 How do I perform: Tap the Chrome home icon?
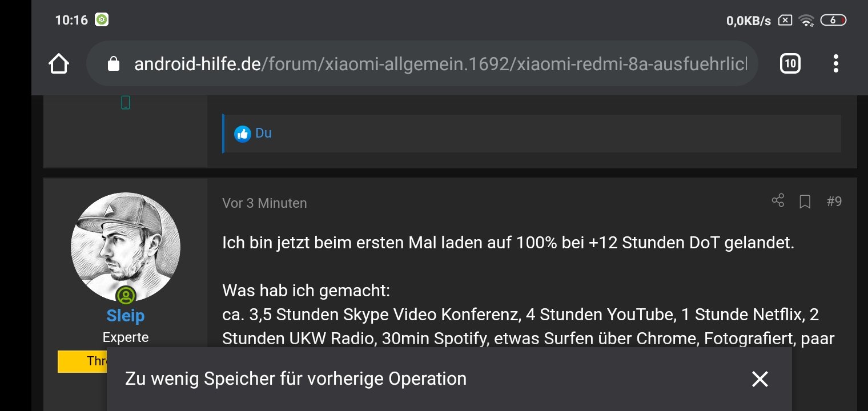59,63
